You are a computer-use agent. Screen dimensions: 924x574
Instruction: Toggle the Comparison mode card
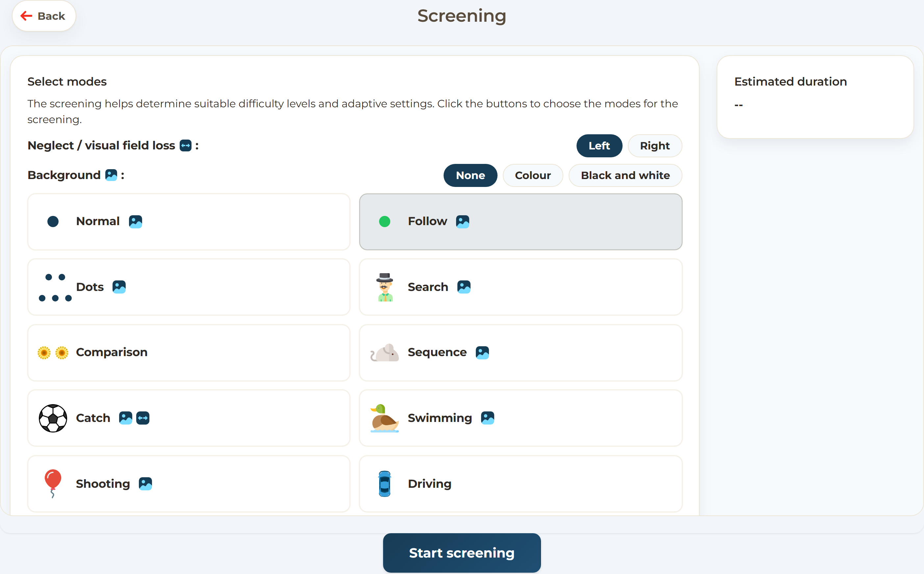click(189, 353)
